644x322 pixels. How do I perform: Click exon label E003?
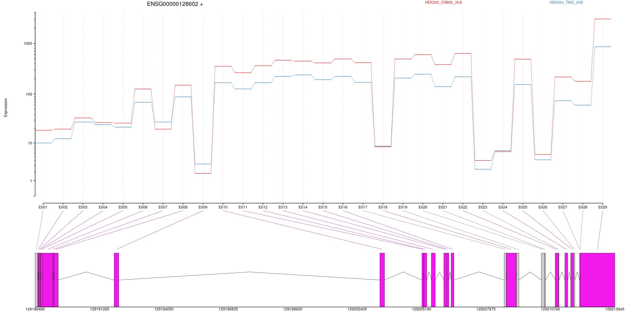(83, 207)
